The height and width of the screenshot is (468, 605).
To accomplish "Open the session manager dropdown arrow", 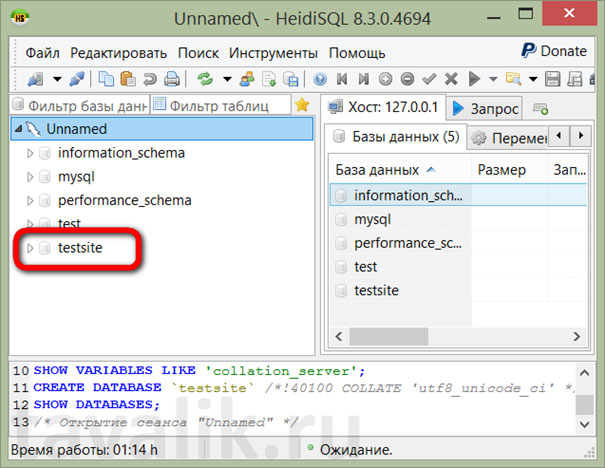I will coord(57,79).
